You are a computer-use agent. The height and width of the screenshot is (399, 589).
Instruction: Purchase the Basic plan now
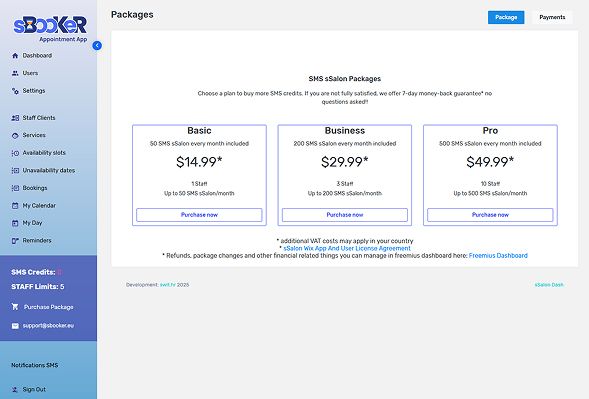[199, 215]
